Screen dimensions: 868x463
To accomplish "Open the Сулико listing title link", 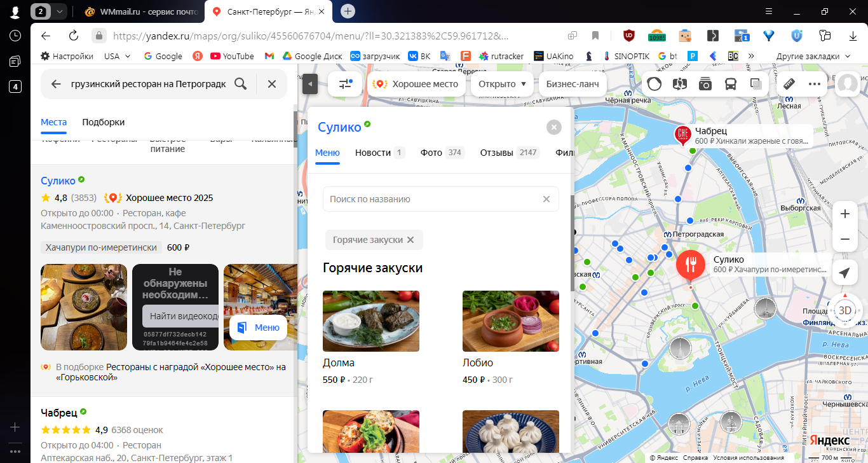I will 58,181.
